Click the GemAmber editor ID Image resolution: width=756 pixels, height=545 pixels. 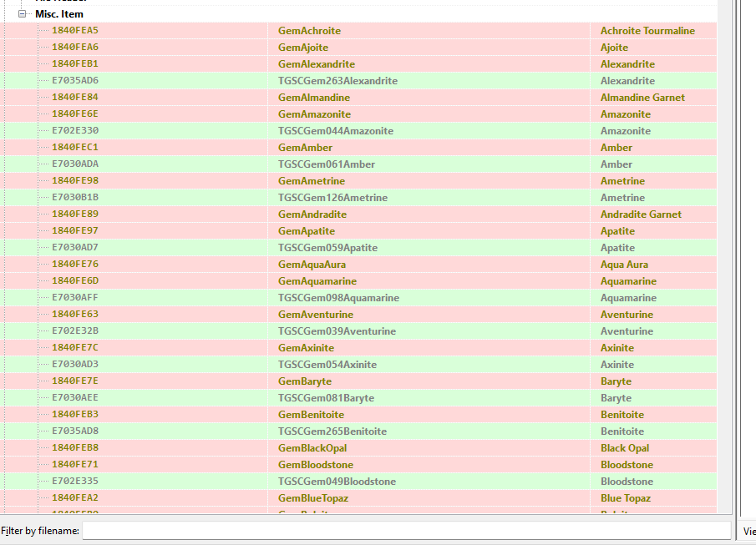pos(305,148)
